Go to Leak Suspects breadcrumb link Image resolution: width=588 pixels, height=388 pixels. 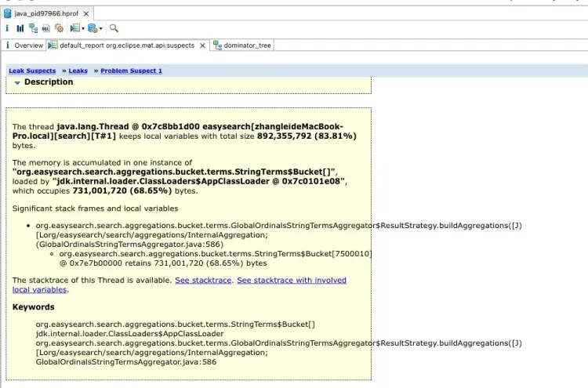(32, 71)
